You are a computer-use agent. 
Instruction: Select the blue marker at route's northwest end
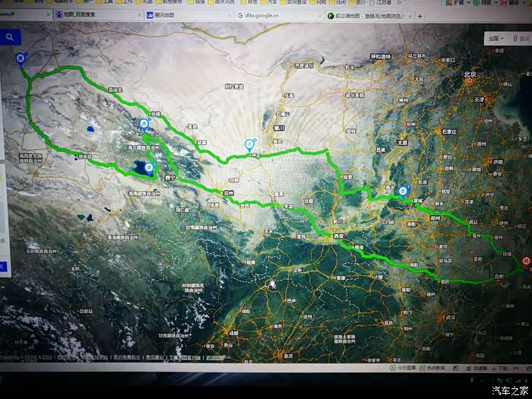point(21,59)
